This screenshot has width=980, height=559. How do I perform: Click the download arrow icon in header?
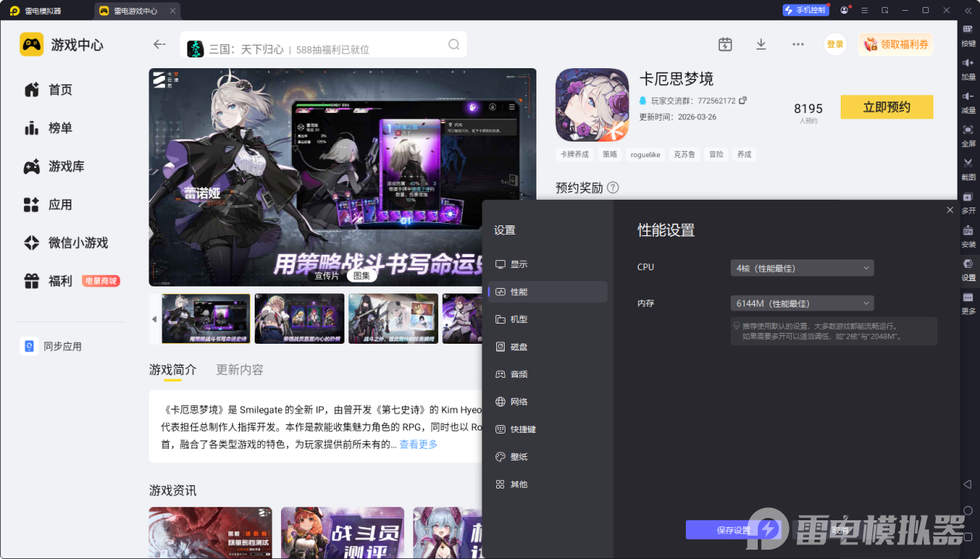point(761,44)
